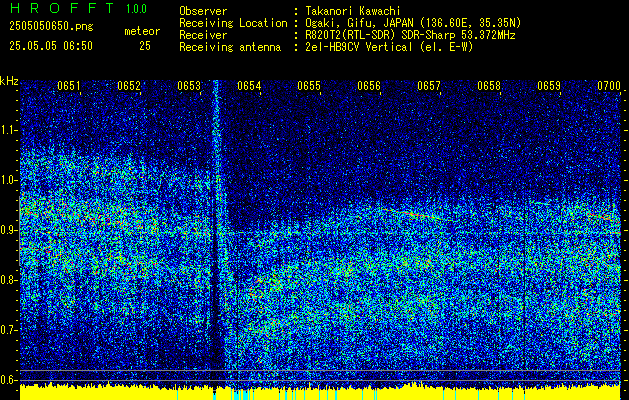Click observer name Takanori Kawachi
The height and width of the screenshot is (400, 629).
click(x=353, y=11)
